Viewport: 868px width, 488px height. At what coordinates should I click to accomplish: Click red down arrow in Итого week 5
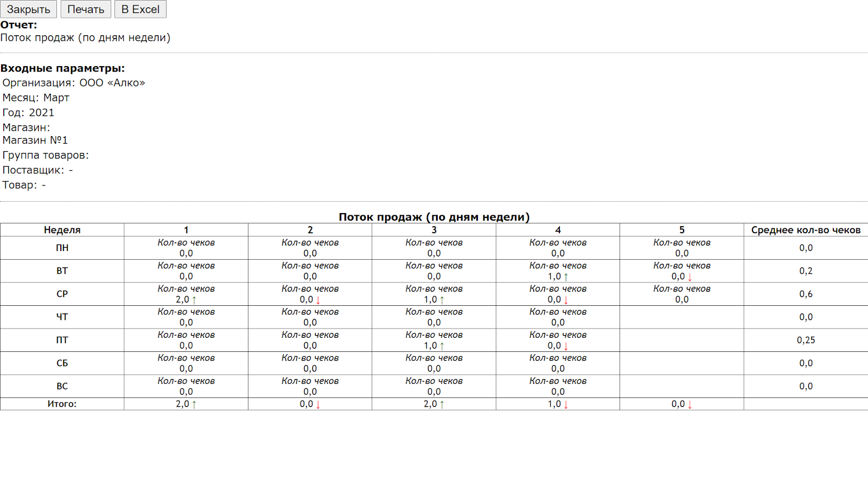coord(690,404)
